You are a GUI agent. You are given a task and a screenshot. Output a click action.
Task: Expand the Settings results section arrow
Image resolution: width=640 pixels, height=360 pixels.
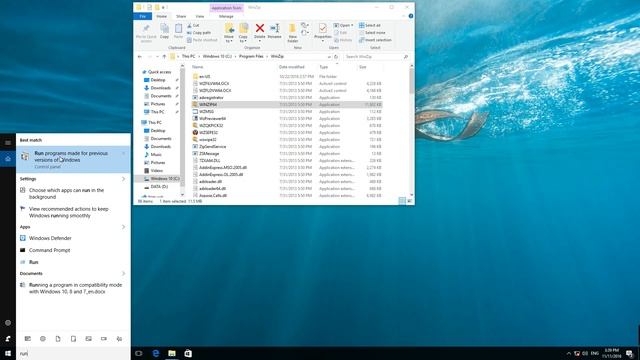[x=123, y=179]
